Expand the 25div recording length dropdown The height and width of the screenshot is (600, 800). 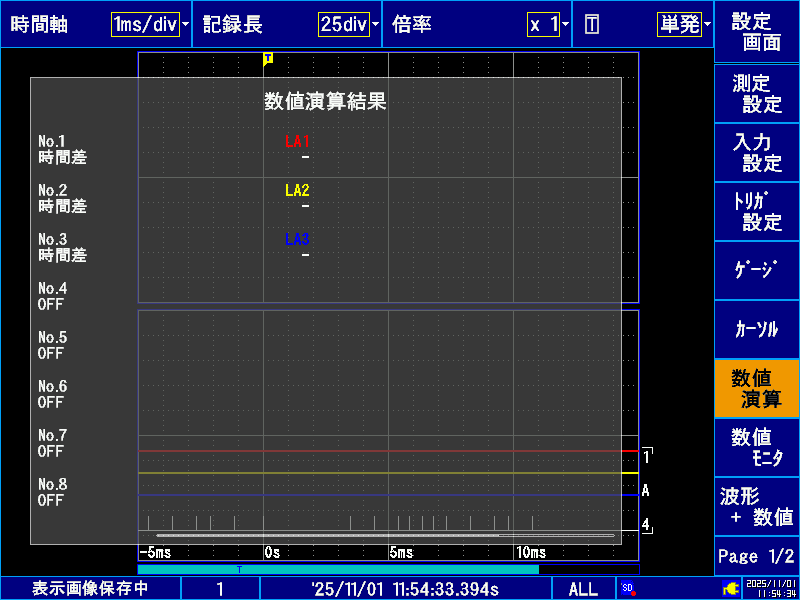pyautogui.click(x=349, y=25)
